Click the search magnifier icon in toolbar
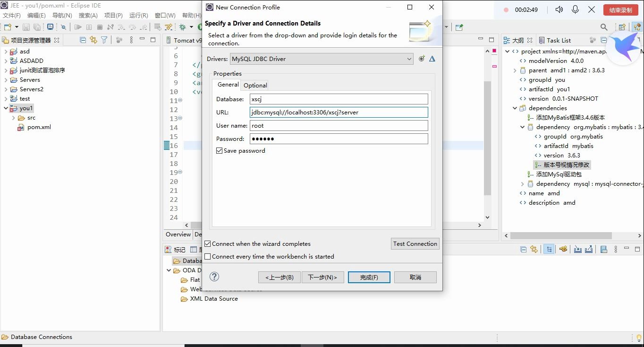 [603, 27]
